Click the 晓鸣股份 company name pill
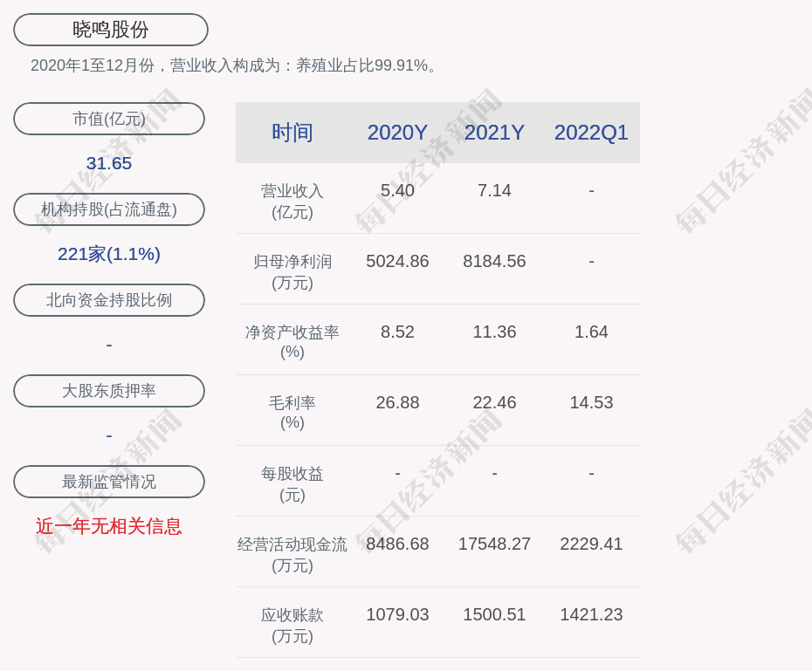This screenshot has height=671, width=812. coord(111,30)
